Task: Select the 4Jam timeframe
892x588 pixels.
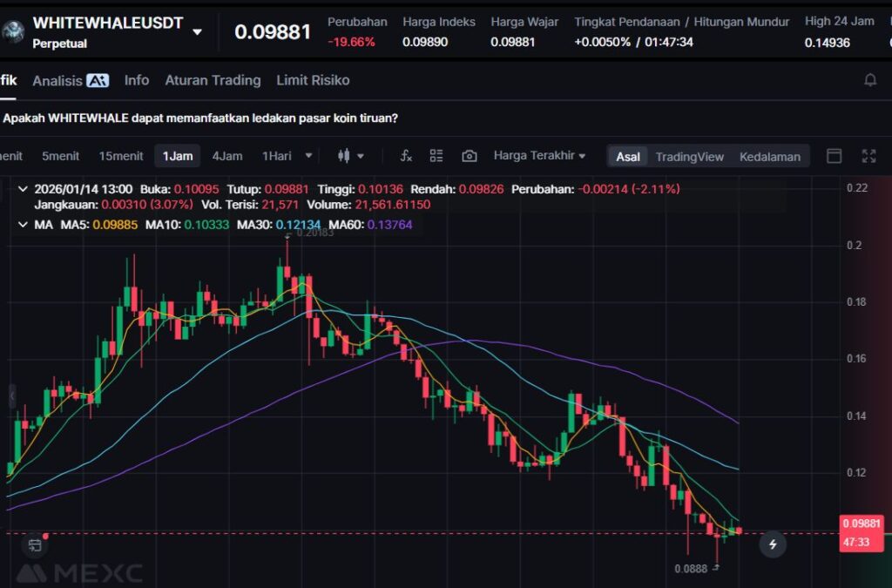Action: point(227,156)
